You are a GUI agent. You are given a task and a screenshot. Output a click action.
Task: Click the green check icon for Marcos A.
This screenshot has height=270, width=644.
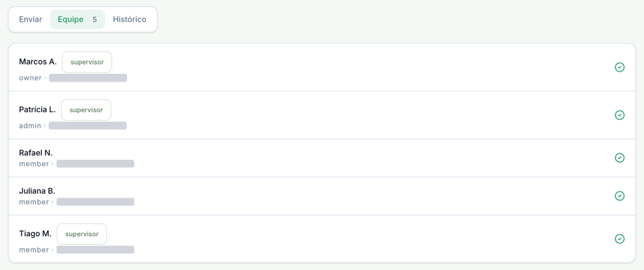coord(619,67)
